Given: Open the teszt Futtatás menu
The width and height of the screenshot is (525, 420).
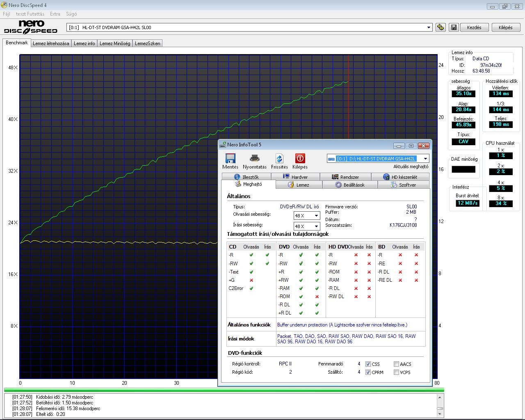Looking at the screenshot, I should point(30,14).
